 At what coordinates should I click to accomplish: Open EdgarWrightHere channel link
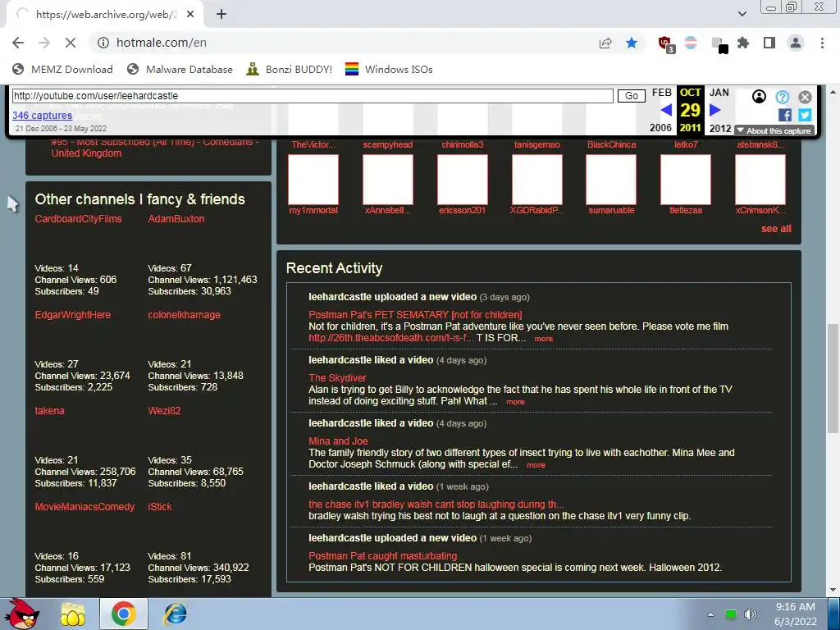tap(73, 314)
